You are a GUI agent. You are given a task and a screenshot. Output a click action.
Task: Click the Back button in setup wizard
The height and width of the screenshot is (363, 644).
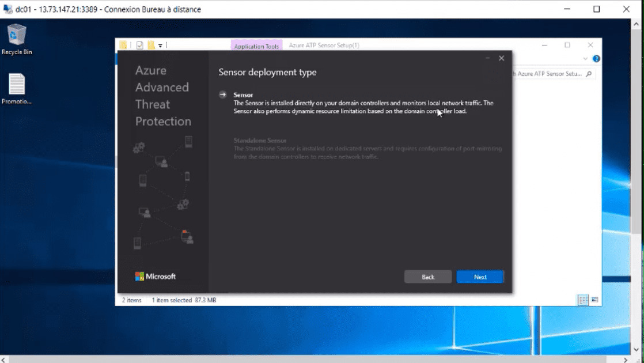pos(427,277)
